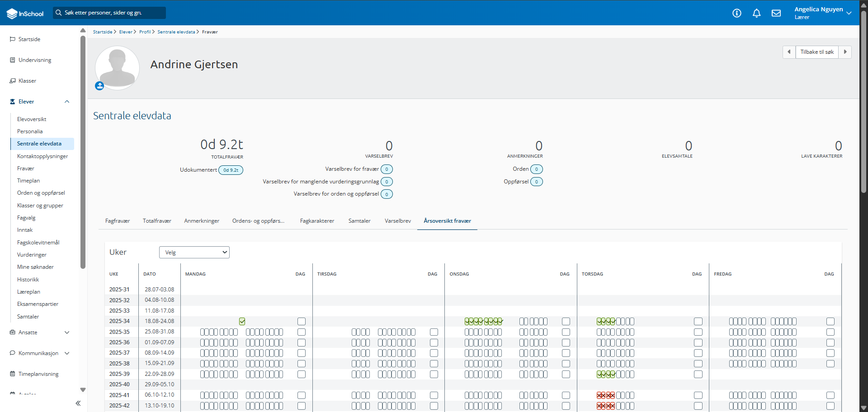Click the upload profile photo icon
The image size is (868, 412).
tap(99, 86)
